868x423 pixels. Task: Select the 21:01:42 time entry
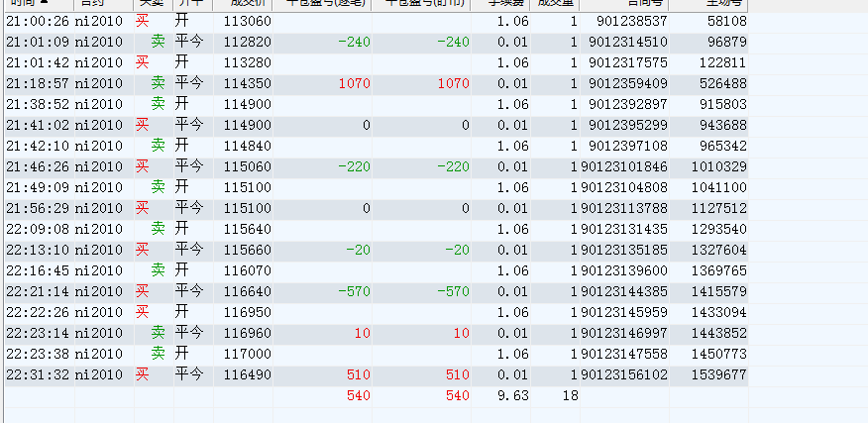38,63
